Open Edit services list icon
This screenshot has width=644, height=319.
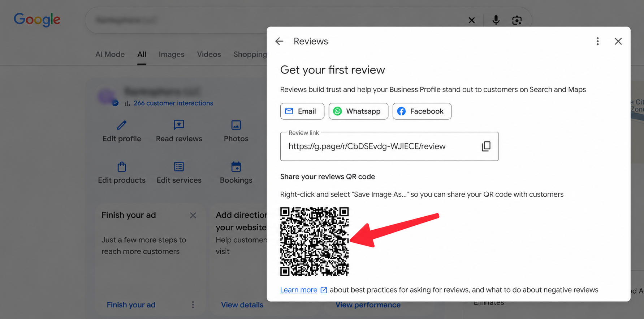tap(179, 167)
